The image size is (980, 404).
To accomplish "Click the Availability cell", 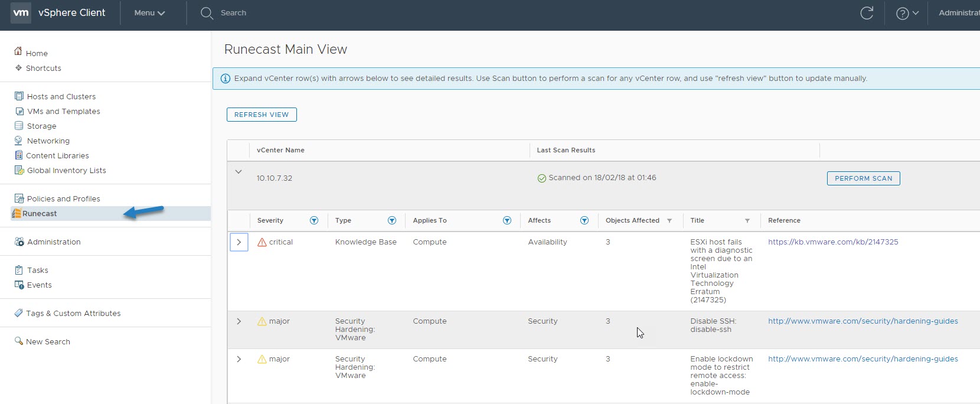I will tap(547, 242).
